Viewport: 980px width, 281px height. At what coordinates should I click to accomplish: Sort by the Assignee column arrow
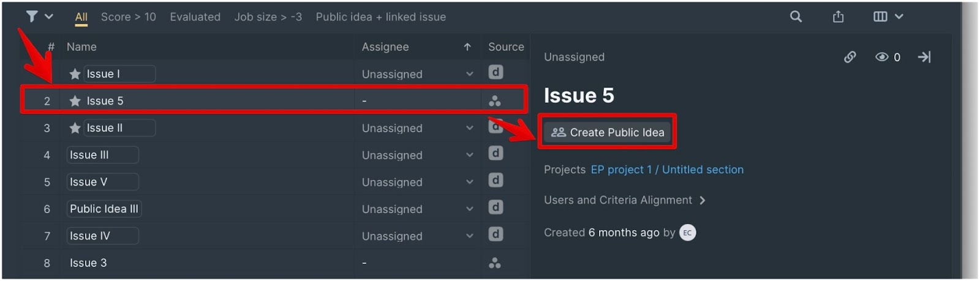(467, 47)
